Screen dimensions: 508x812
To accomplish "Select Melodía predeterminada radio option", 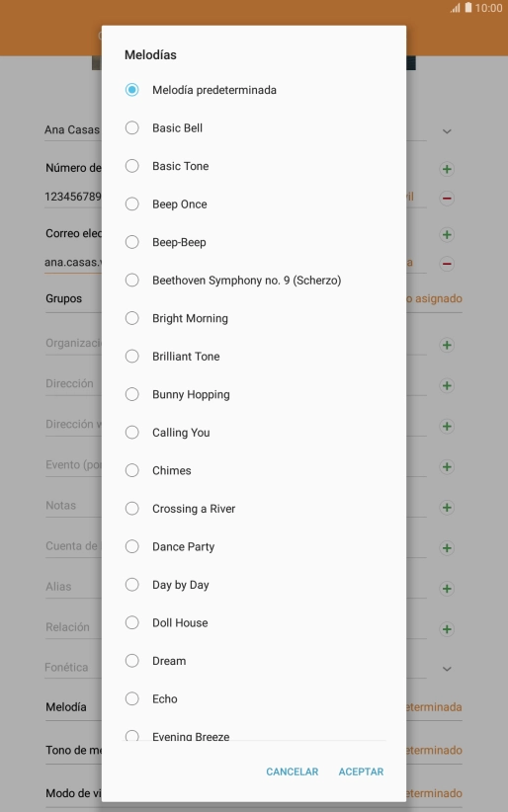I will point(254,90).
